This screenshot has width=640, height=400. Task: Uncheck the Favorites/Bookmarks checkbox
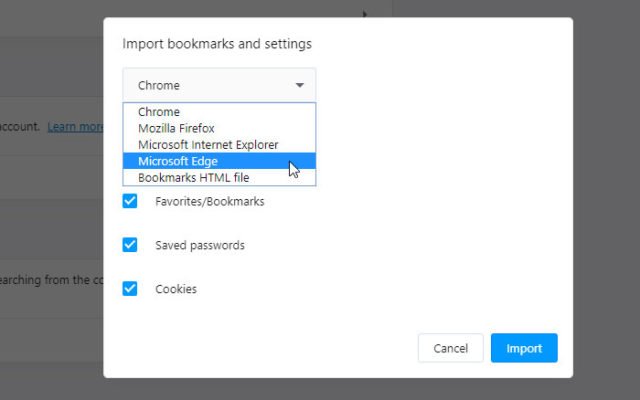point(130,201)
